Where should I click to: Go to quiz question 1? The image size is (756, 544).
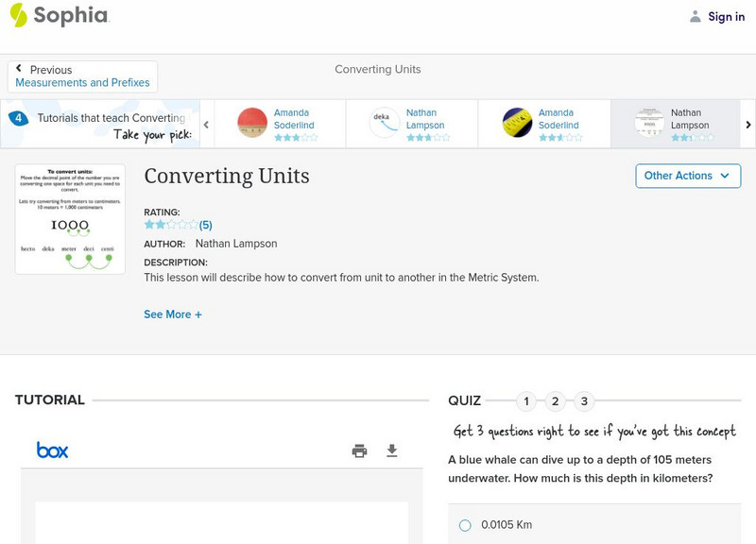click(x=526, y=401)
